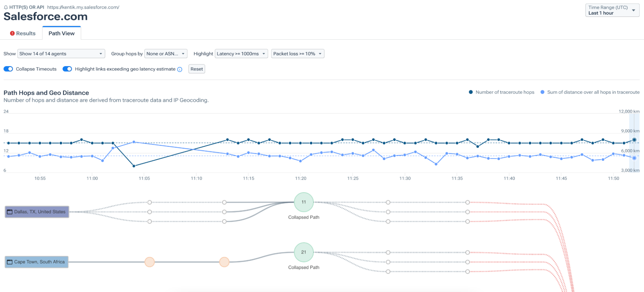Click the 11:20 time axis label
Viewport: 644px width, 292px height.
click(301, 178)
